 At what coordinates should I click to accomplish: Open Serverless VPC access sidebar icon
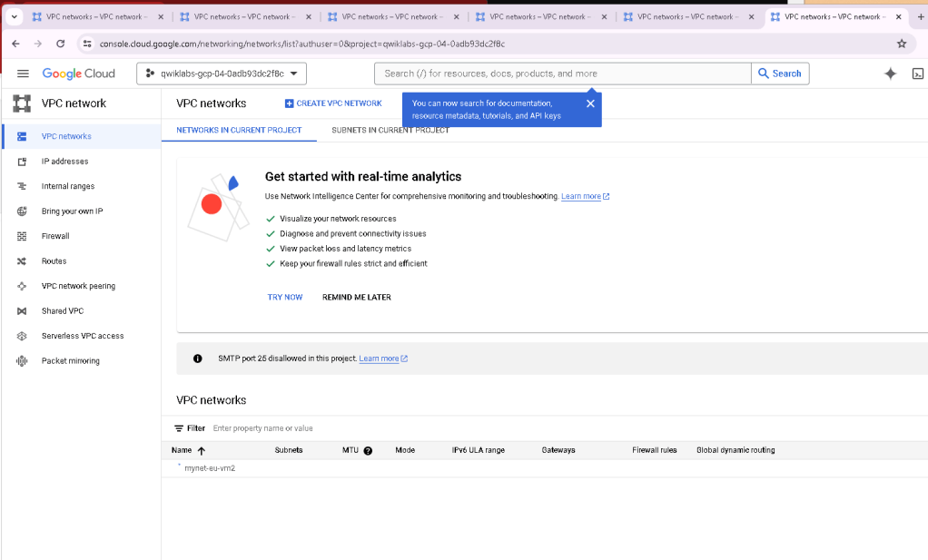click(22, 336)
